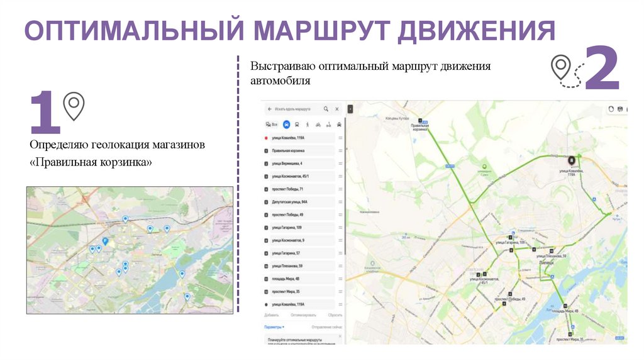The image size is (644, 361).
Task: Dismiss the route planning hint with X
Action: pyautogui.click(x=340, y=336)
